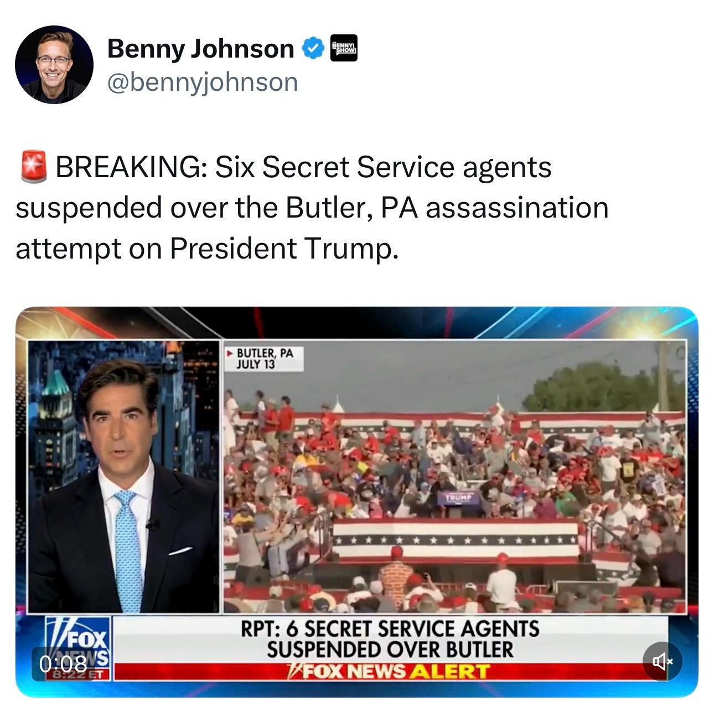The image size is (714, 728).
Task: Open the Benny Show affiliate badge
Action: tap(344, 48)
